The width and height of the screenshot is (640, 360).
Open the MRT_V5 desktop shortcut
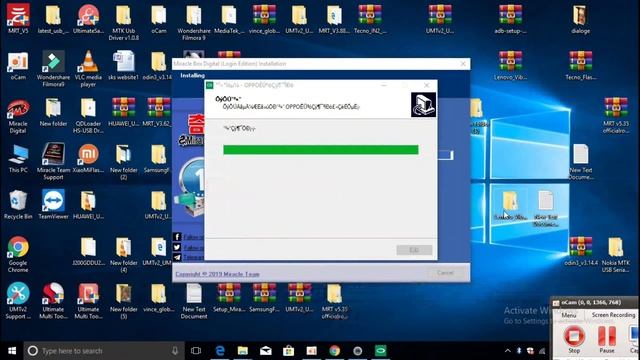coord(18,18)
